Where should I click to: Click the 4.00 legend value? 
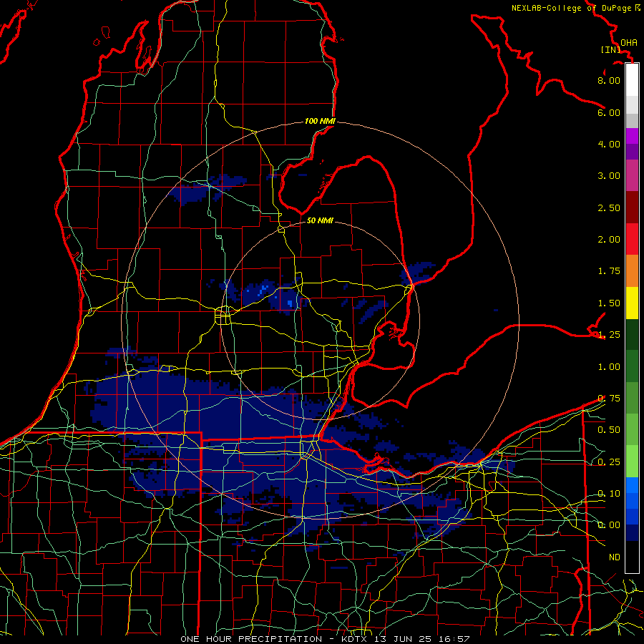(x=609, y=144)
